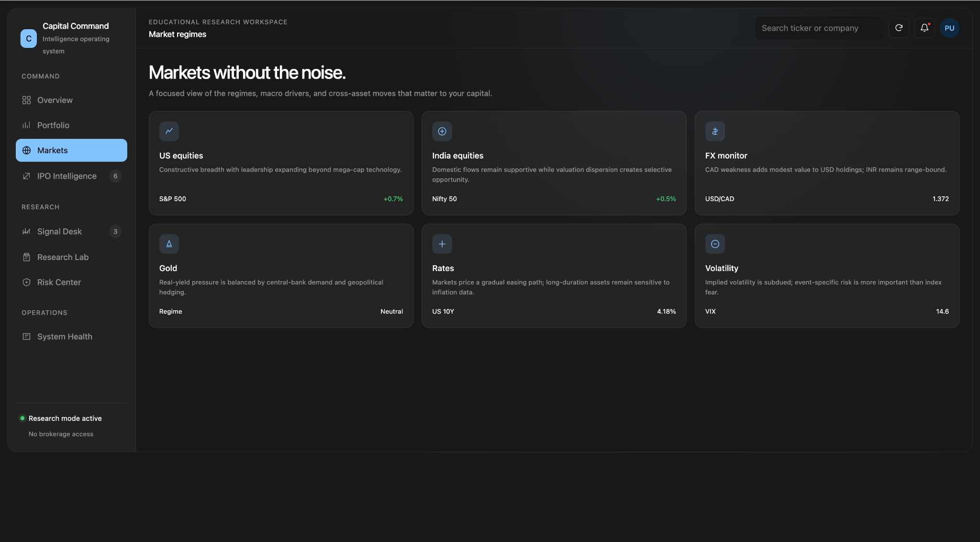The image size is (980, 542).
Task: Open the India equities card title
Action: pos(457,156)
